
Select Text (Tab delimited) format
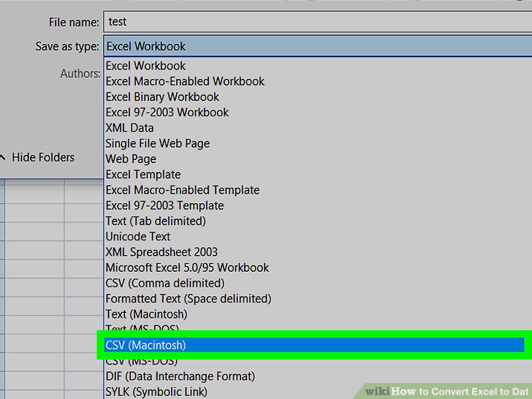coord(156,221)
